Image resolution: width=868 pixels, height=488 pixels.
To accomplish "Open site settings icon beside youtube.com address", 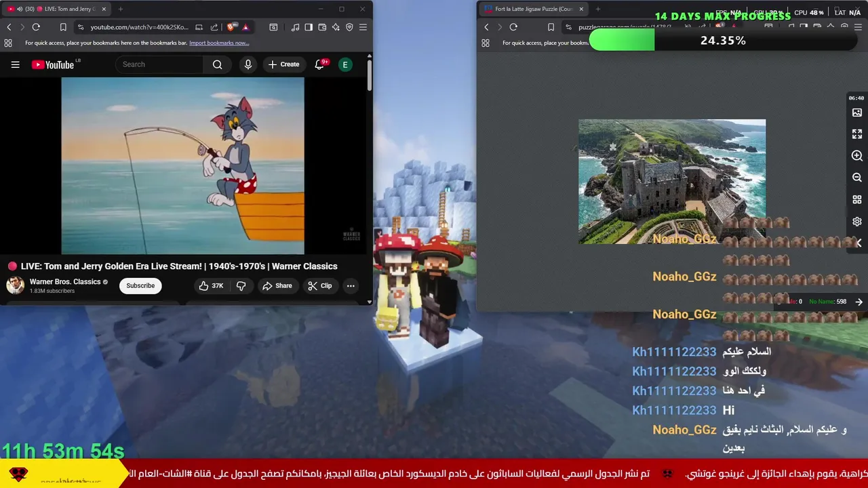I will tap(81, 27).
